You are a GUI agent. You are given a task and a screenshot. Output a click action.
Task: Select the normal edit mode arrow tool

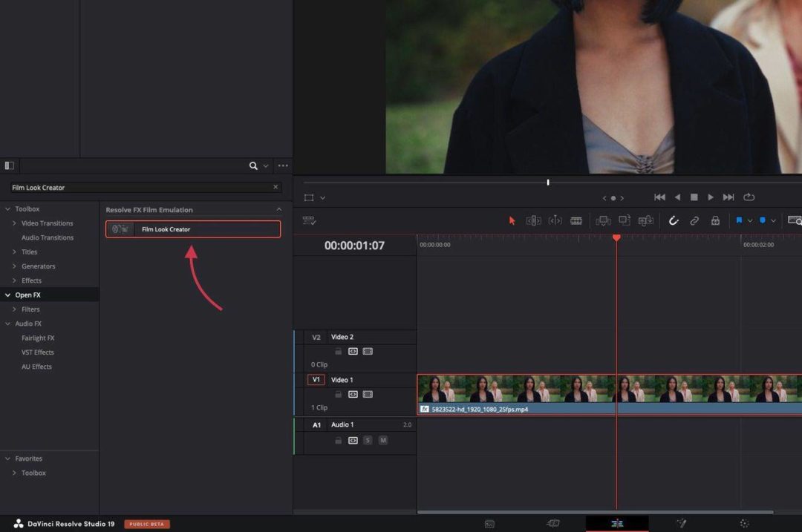512,220
